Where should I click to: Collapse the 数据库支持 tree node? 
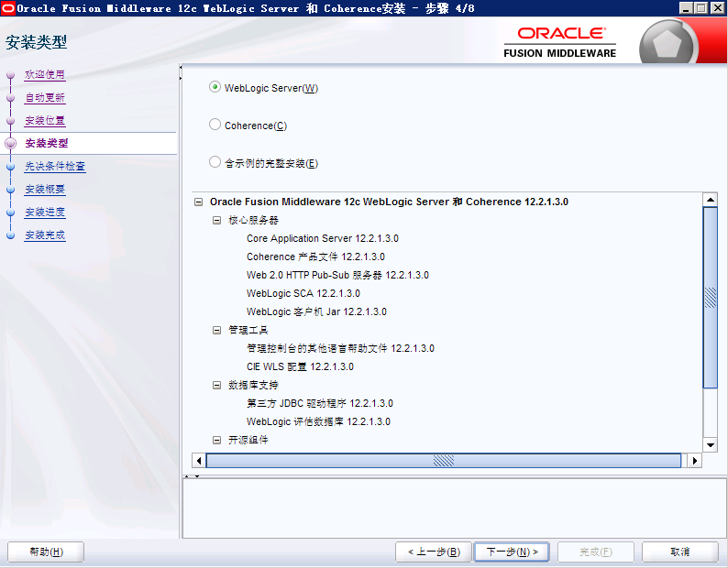point(216,385)
